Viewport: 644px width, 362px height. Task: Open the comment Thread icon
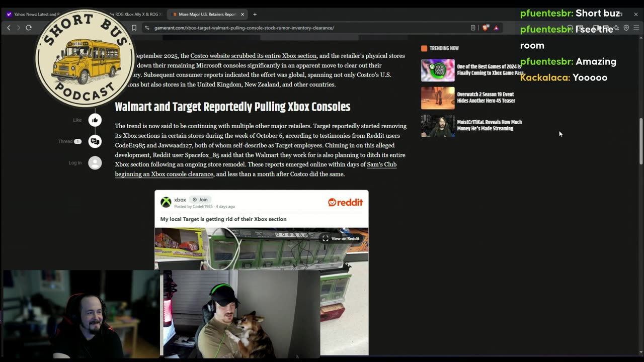click(x=95, y=141)
